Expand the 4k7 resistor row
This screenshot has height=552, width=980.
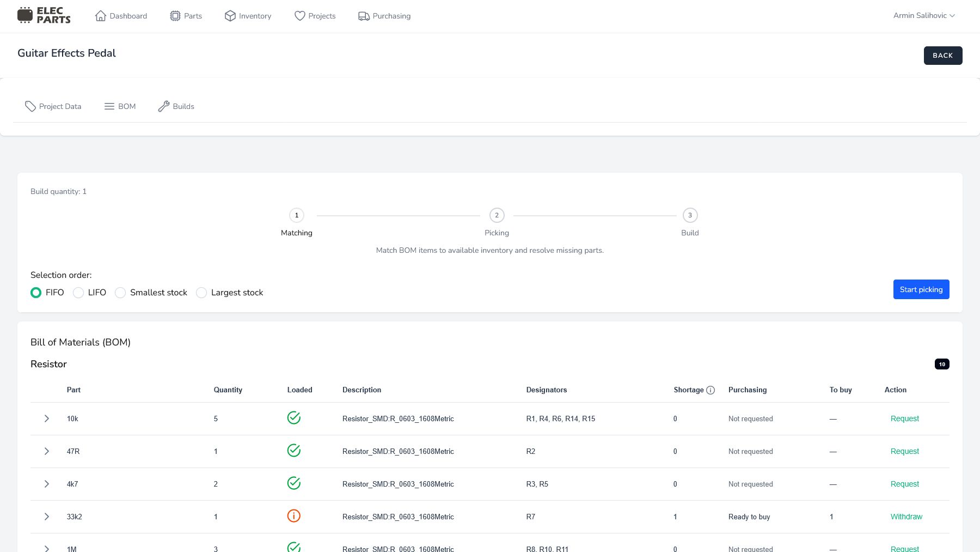click(x=47, y=484)
